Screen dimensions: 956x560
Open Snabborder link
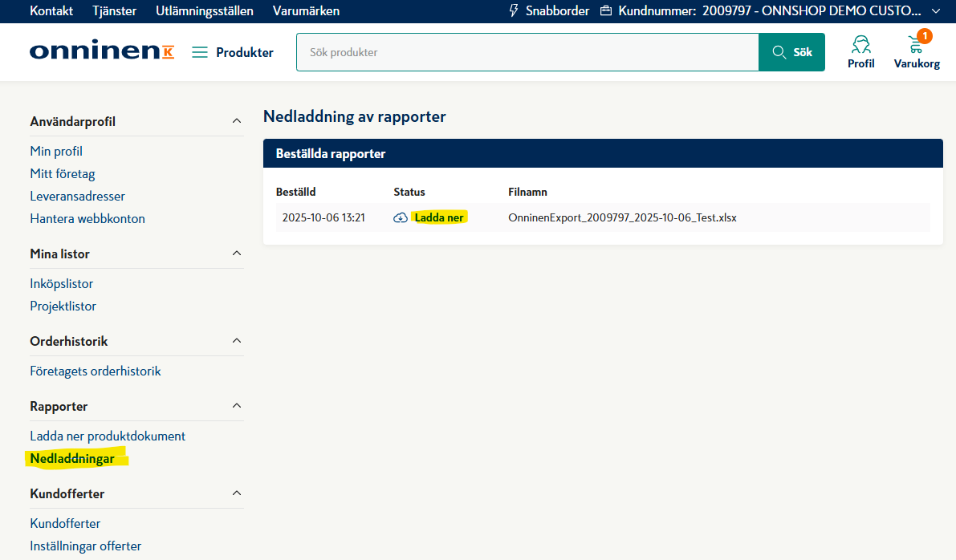click(557, 11)
